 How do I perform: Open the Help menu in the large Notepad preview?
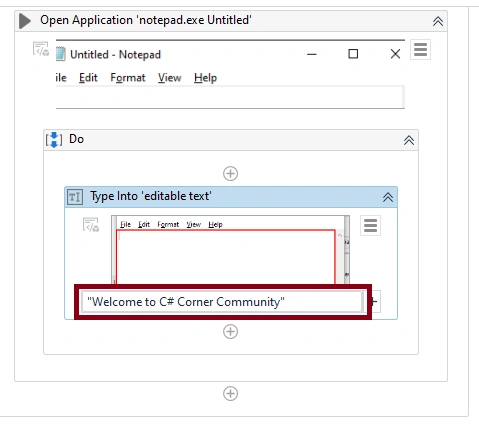click(x=205, y=78)
